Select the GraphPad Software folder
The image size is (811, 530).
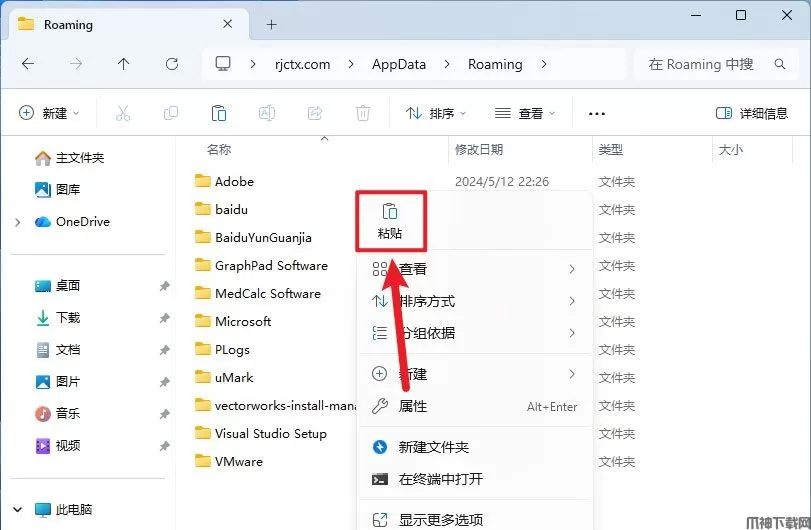[261, 265]
